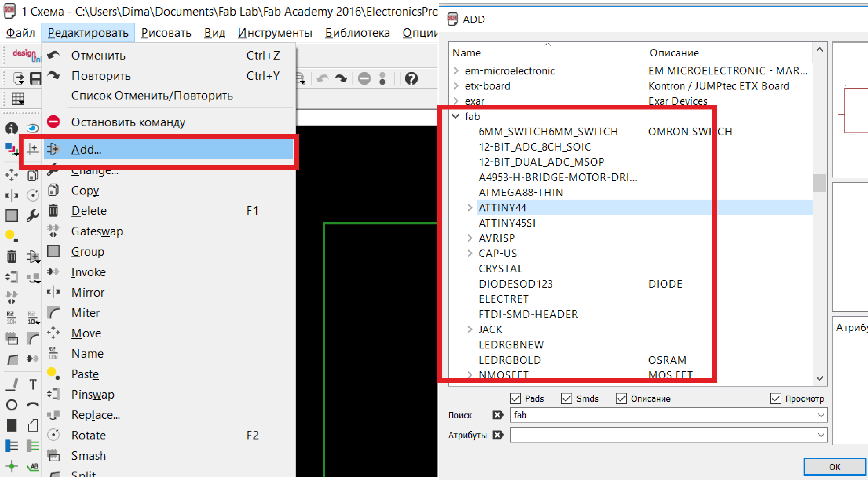Screen dimensions: 868x480
Task: Toggle the Smds checkbox
Action: point(566,398)
